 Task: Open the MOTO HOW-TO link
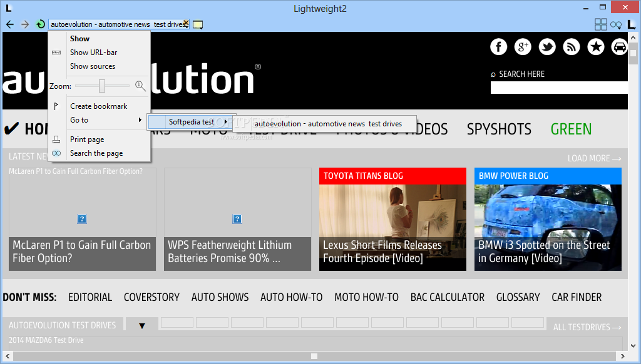coord(366,297)
